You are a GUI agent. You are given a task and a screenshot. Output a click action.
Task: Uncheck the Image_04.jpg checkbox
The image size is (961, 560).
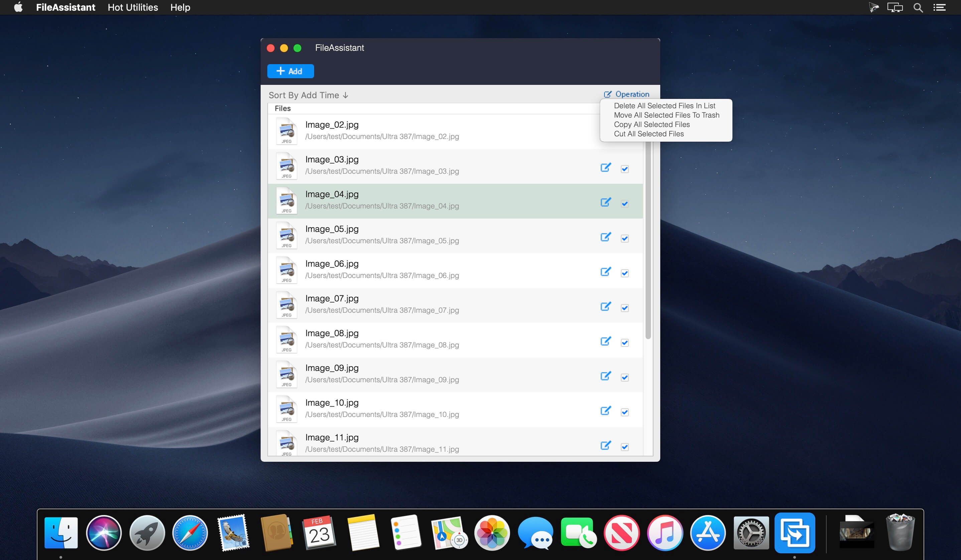pos(625,203)
